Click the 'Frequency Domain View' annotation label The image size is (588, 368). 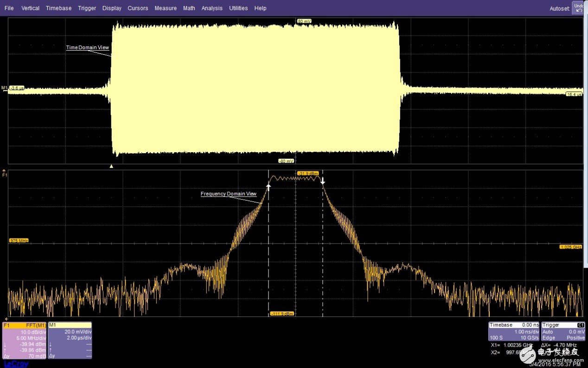(x=228, y=194)
